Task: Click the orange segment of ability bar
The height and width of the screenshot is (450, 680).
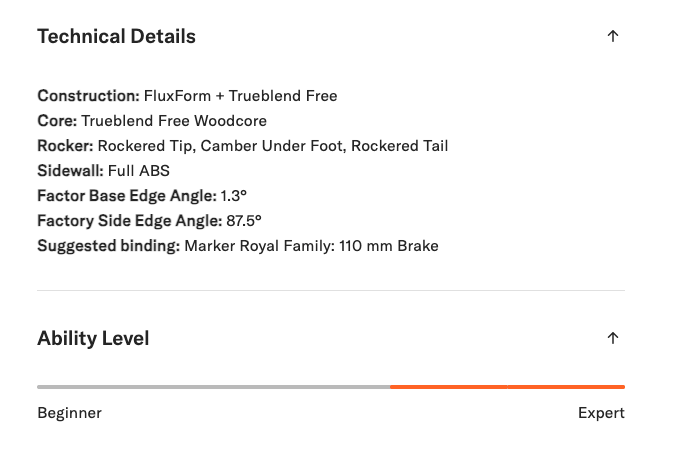Action: 507,386
